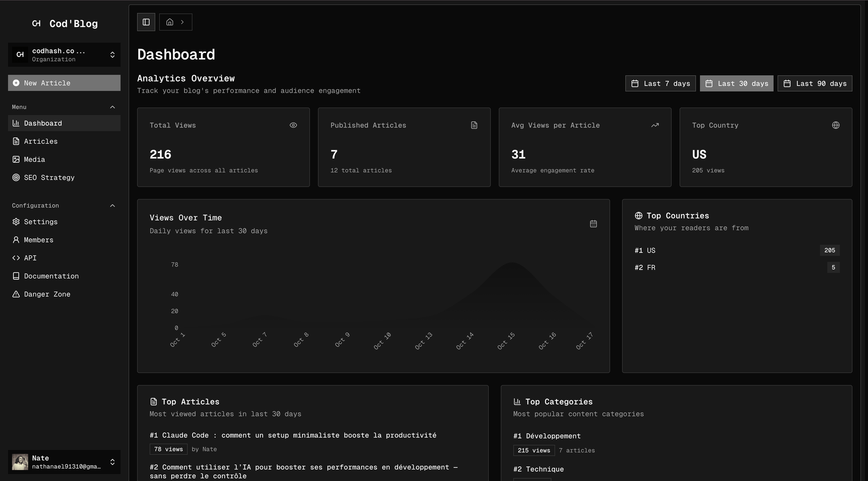Click Nate's profile avatar
The height and width of the screenshot is (481, 868).
pyautogui.click(x=20, y=462)
